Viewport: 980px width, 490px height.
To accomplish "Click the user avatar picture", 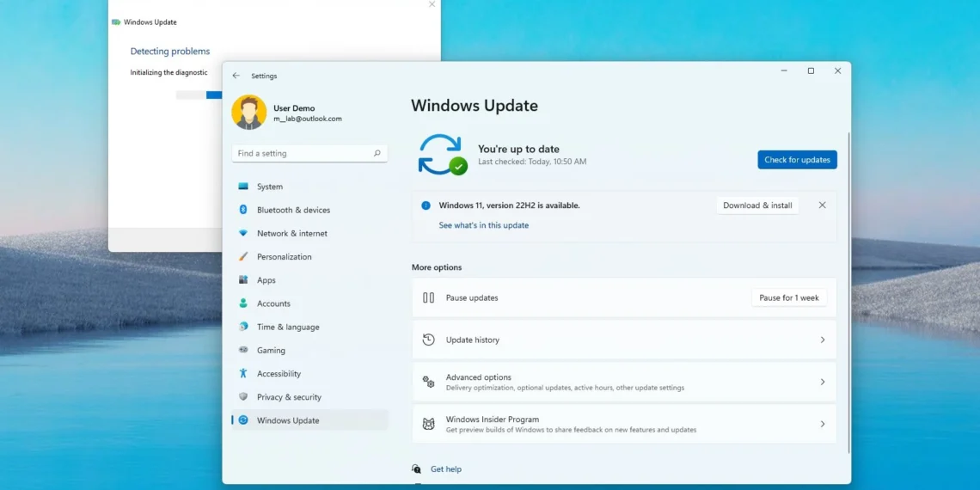I will point(248,113).
